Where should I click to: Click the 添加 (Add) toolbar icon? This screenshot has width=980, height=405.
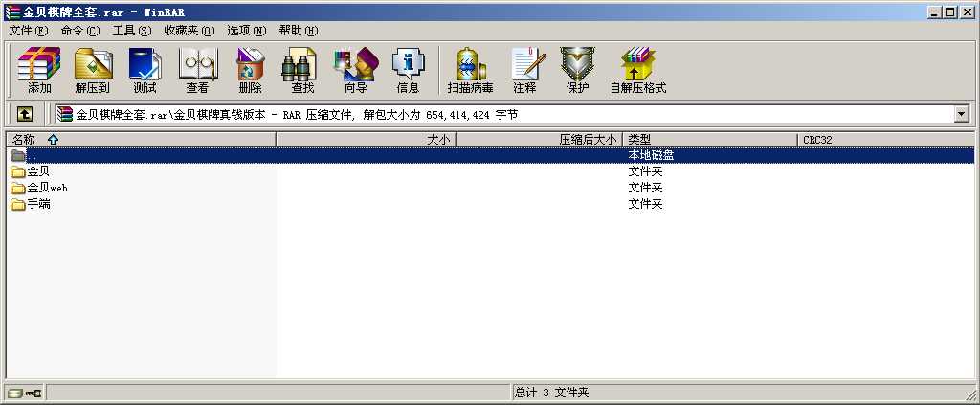point(38,70)
